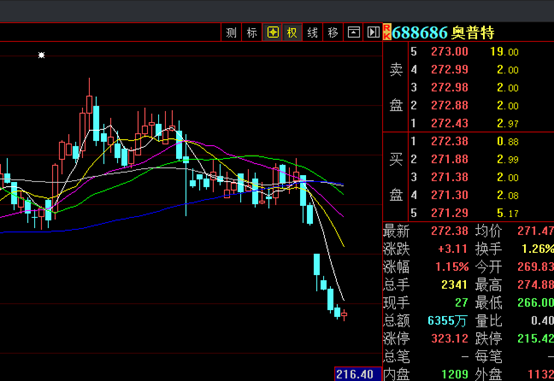Select sell level 5 price 273.00
The height and width of the screenshot is (381, 554).
(x=449, y=52)
